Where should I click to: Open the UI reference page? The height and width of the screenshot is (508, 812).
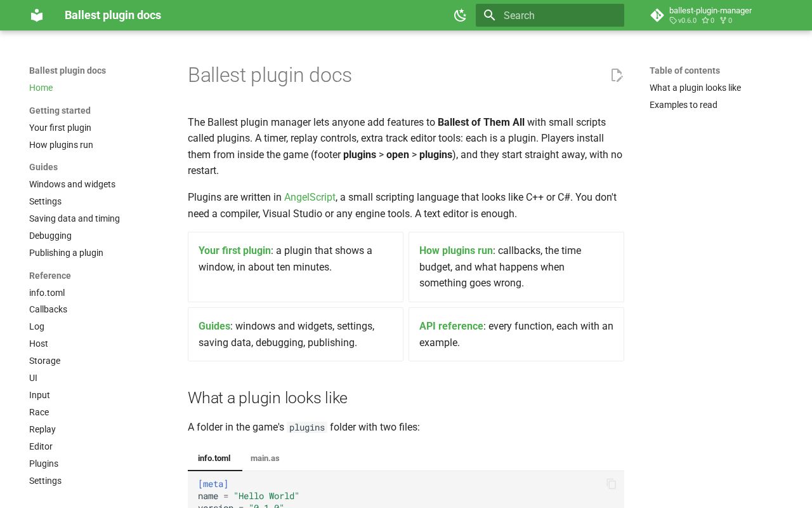click(x=33, y=378)
